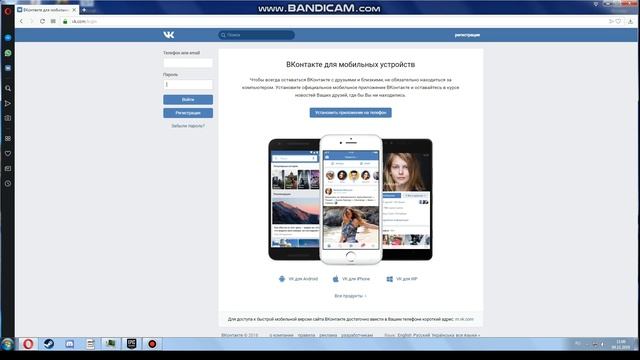Open bookmarks heart in Opera sidebar
The image size is (640, 360).
[8, 154]
